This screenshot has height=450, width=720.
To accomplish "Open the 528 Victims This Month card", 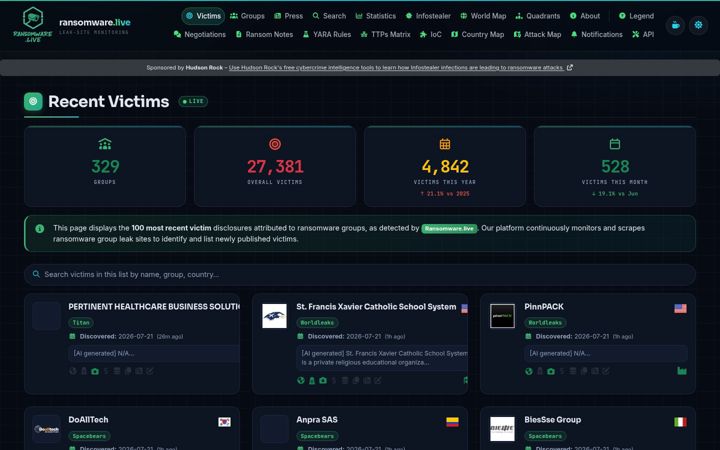I will 614,166.
